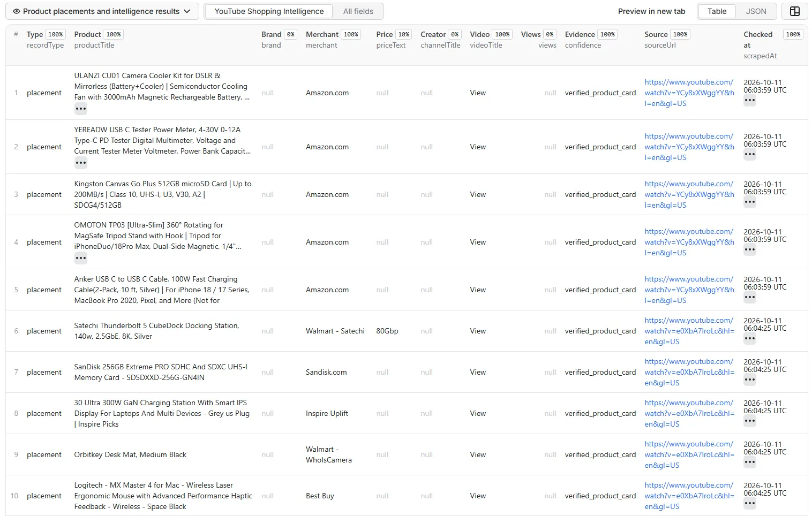Select Sandisk.com merchant cell
The height and width of the screenshot is (516, 812).
[326, 373]
